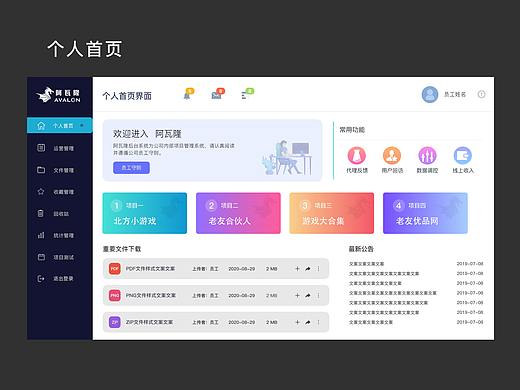This screenshot has height=390, width=520.
Task: Click the star icon for 收藏管理
Action: click(41, 192)
